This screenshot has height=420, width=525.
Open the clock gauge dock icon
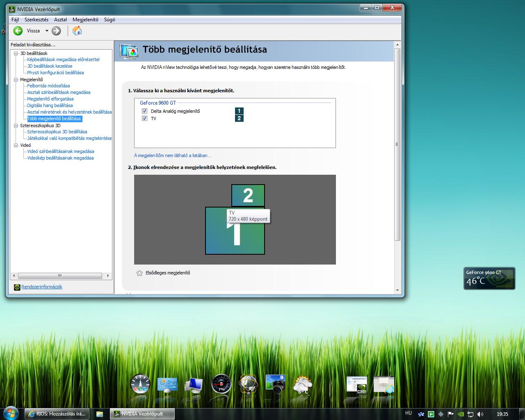click(140, 384)
